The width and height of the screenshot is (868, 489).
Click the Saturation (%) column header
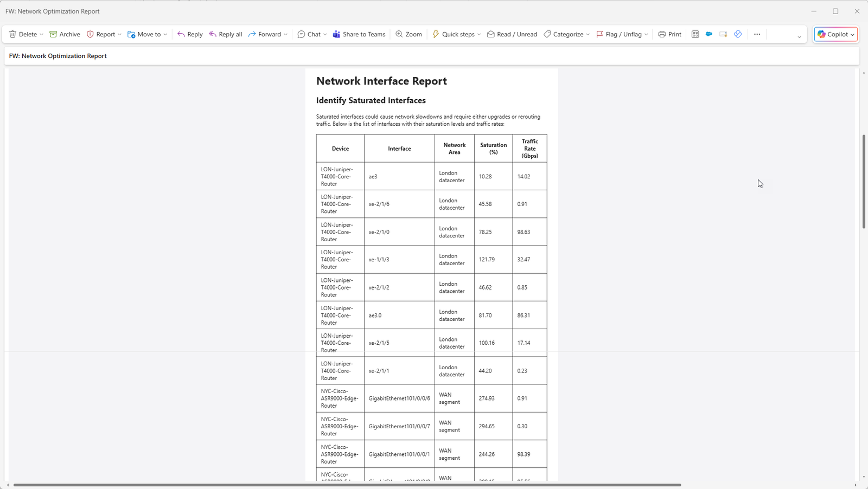pyautogui.click(x=493, y=149)
